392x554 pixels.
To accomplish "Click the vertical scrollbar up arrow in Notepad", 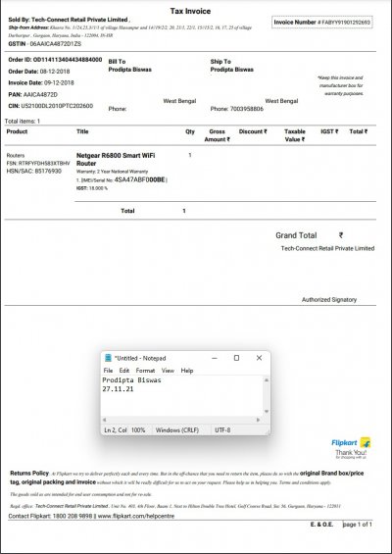I will coord(267,380).
